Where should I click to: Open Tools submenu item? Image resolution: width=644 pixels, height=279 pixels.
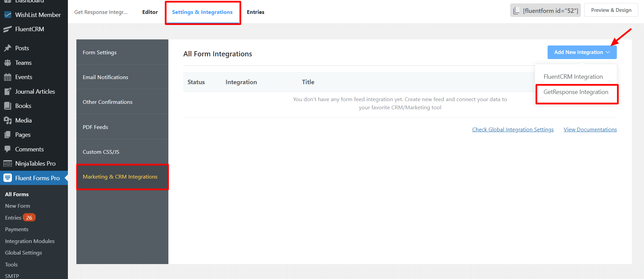11,264
